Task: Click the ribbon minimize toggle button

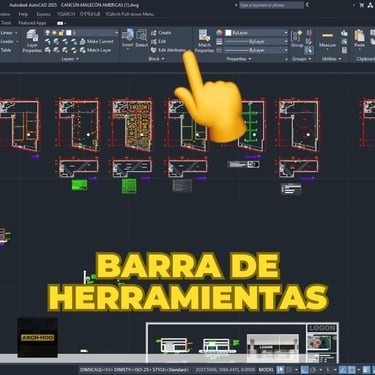Action: click(61, 23)
